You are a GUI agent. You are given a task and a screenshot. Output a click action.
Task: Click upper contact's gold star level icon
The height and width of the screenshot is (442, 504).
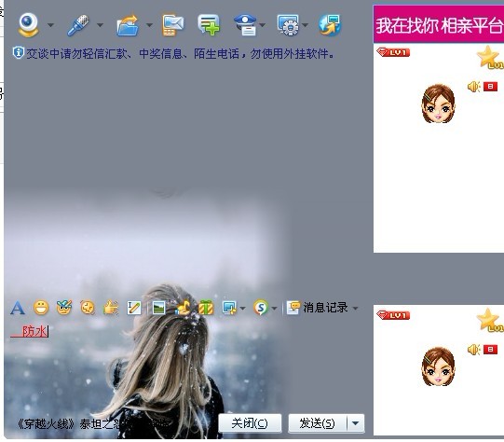point(490,57)
